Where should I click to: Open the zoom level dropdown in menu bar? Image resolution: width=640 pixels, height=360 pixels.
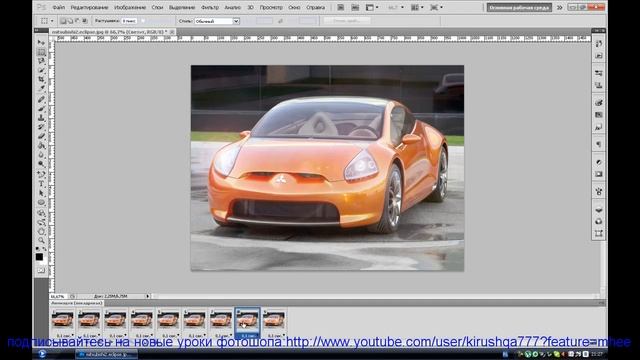(396, 7)
